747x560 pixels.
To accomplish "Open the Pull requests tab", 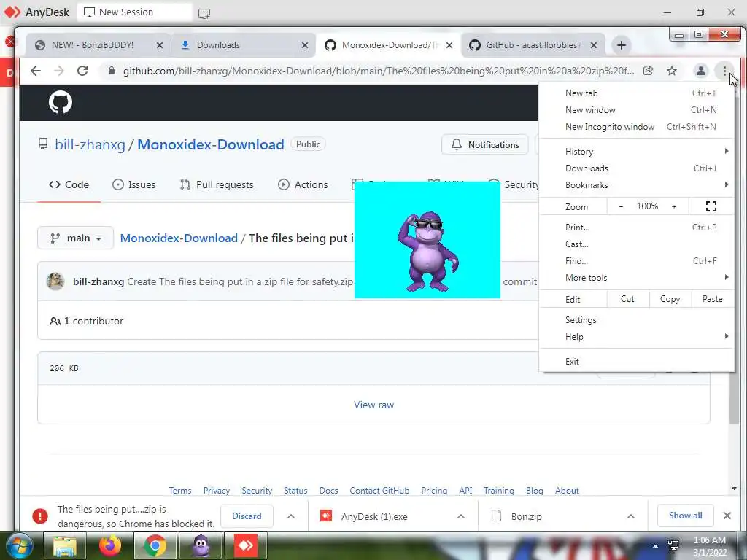I will coord(216,184).
